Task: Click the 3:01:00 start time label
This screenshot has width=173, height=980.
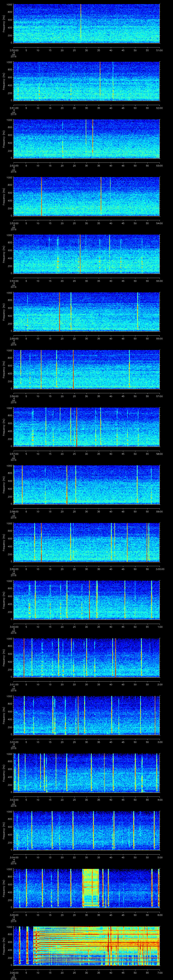Action: (14, 684)
